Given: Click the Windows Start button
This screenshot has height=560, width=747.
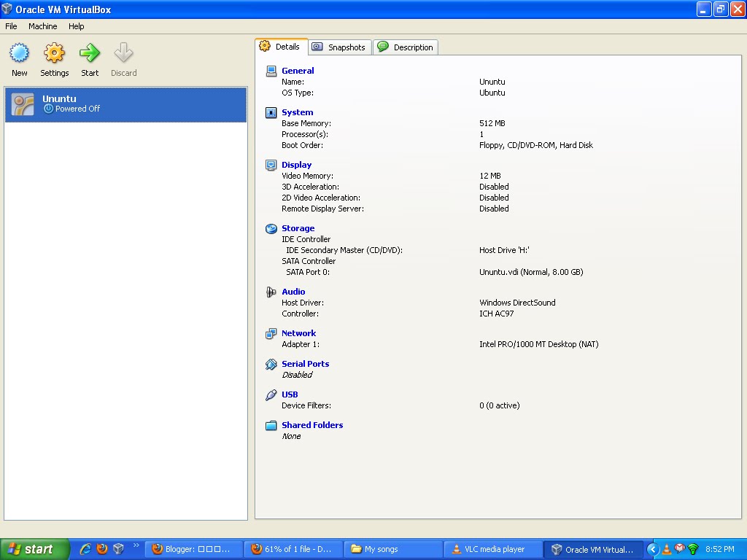Looking at the screenshot, I should point(34,549).
